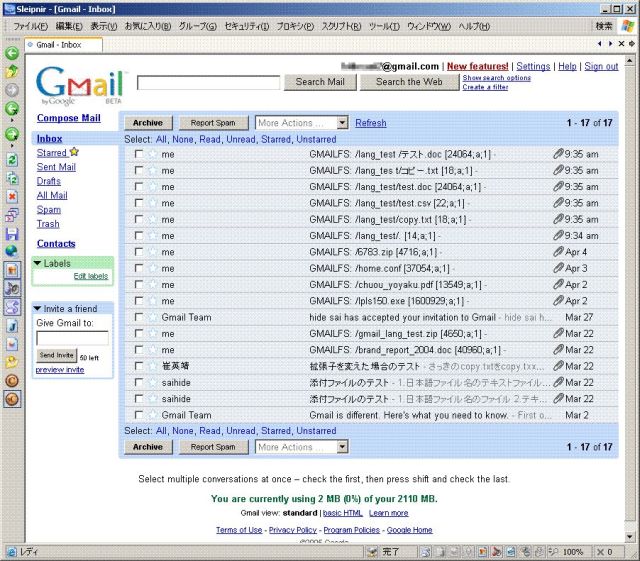640x561 pixels.
Task: Check the box for /home.conf email
Action: point(138,268)
